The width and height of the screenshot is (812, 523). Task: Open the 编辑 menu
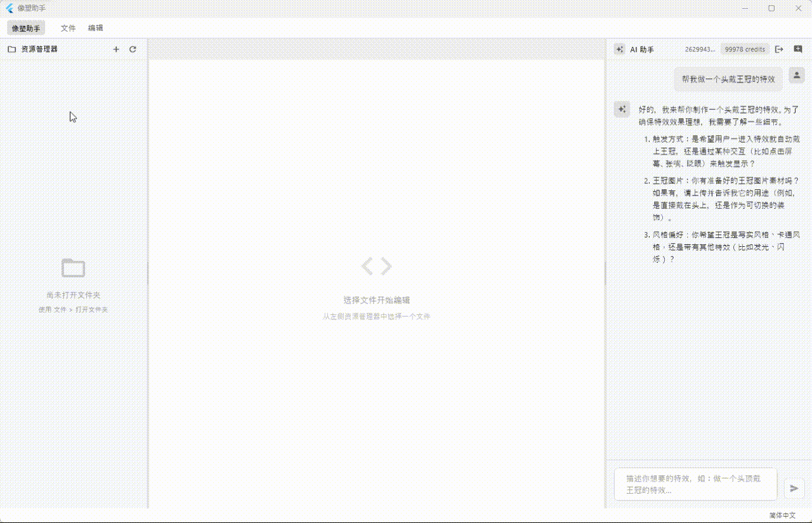[x=95, y=28]
